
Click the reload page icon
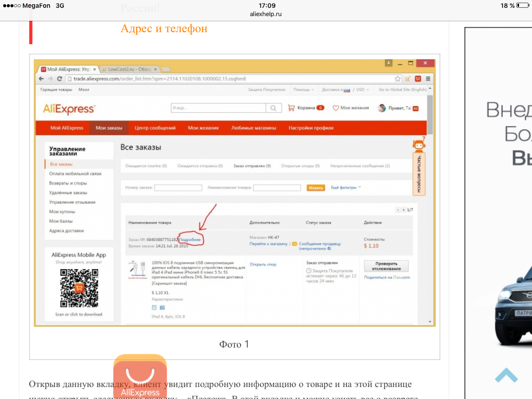pos(59,79)
